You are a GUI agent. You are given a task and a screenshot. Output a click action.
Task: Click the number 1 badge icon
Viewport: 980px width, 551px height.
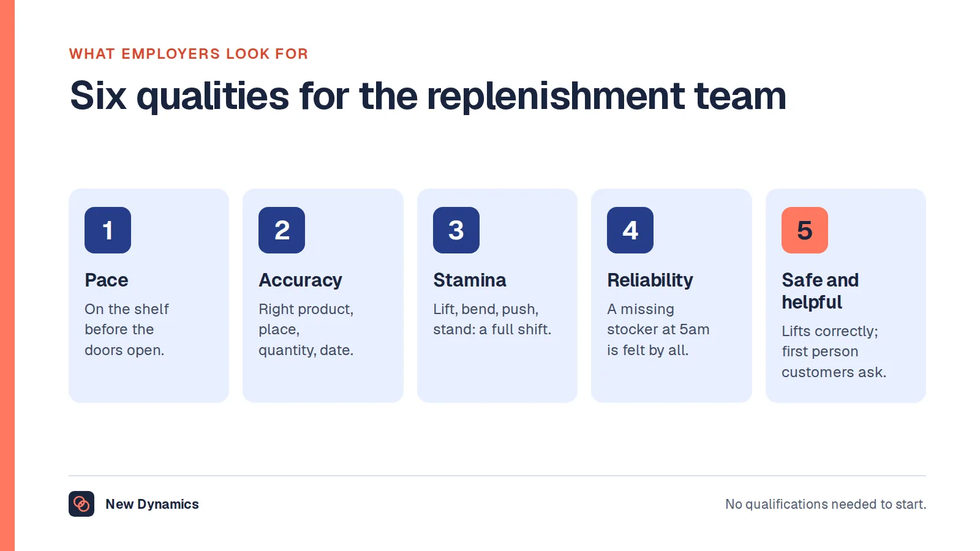tap(108, 230)
